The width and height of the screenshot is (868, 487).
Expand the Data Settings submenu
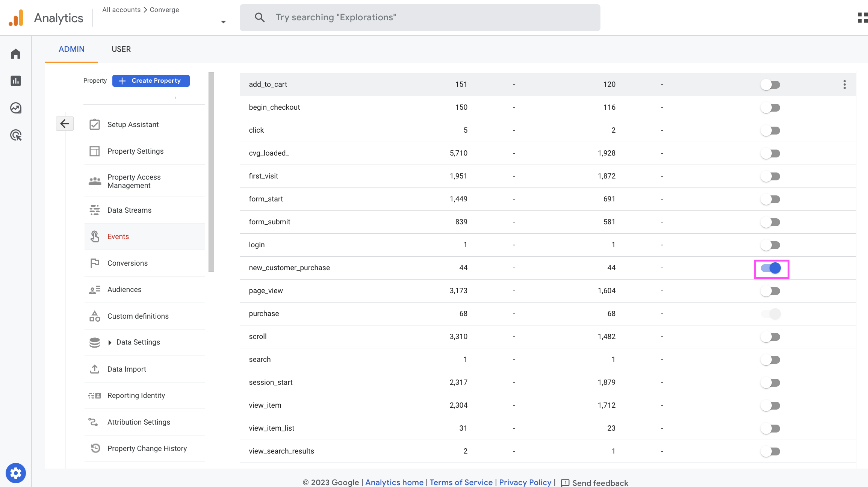pos(110,342)
